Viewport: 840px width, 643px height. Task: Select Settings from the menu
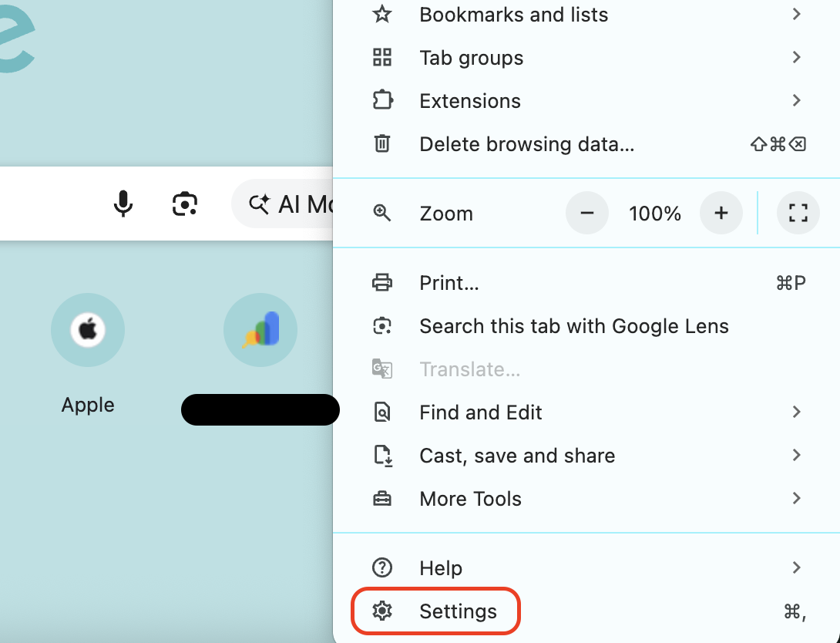458,611
